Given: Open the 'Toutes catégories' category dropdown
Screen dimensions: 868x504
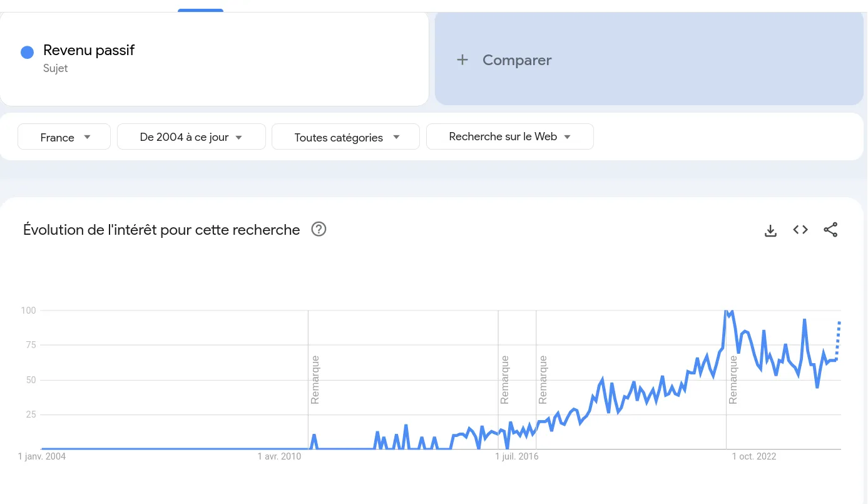Looking at the screenshot, I should point(345,136).
